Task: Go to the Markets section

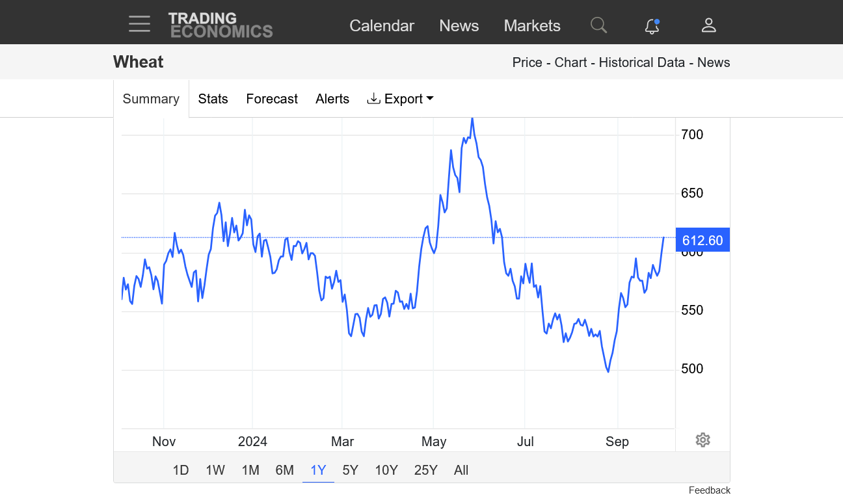Action: [532, 26]
